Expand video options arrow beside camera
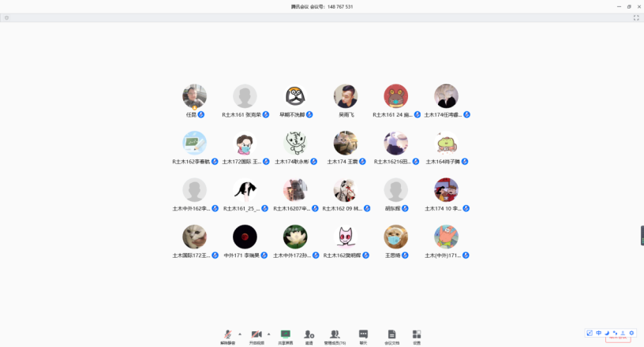Viewport: 644px width, 347px height. [268, 334]
